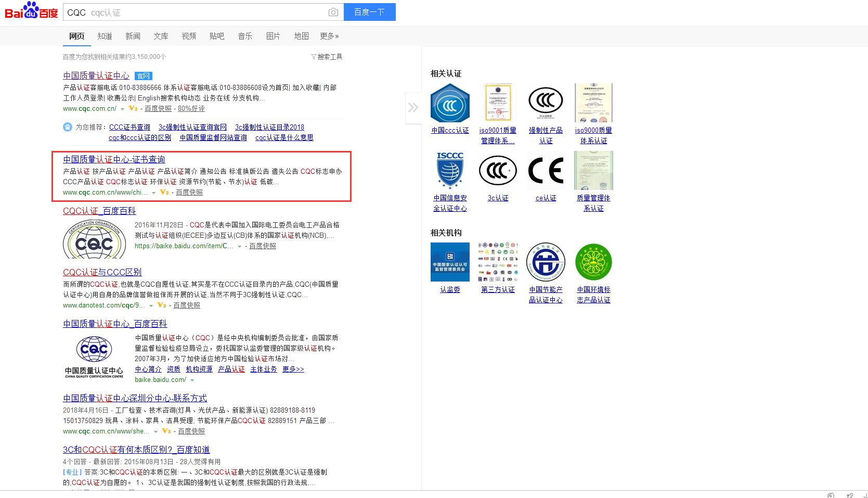Expand arrow next to cqc.com.cn/www/chi URL
This screenshot has width=868, height=498.
pos(153,193)
